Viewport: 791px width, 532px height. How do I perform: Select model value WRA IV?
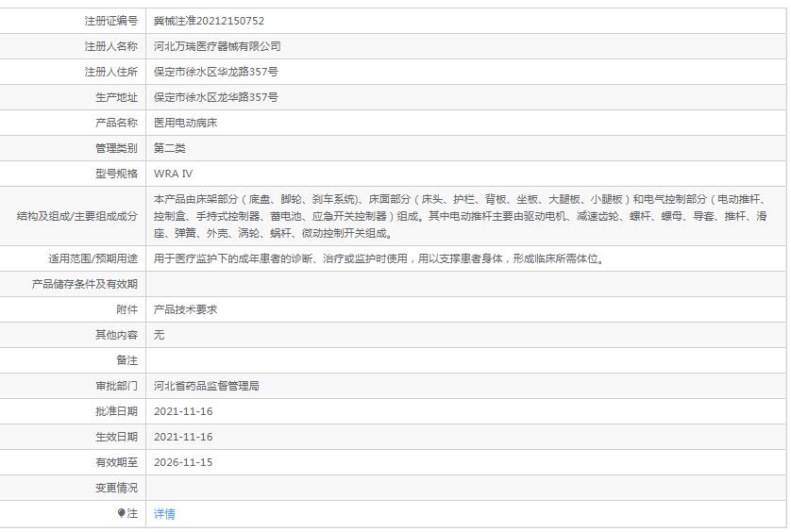pos(173,174)
